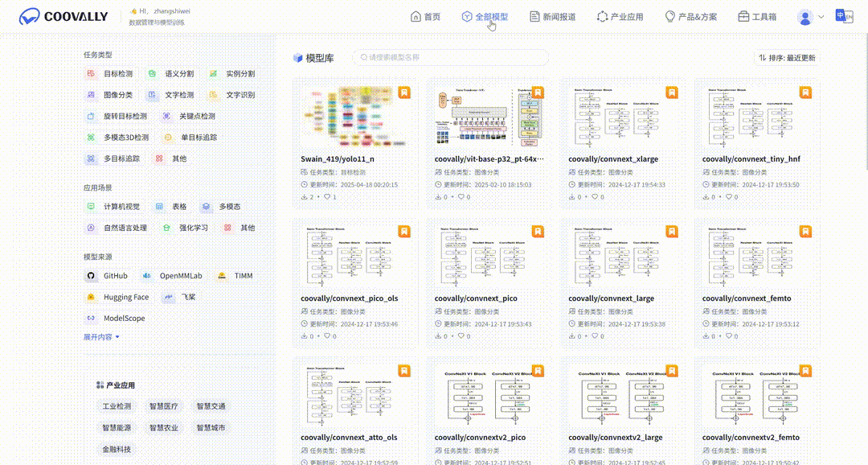Filter by 文字识别 task type
The image size is (868, 465).
[x=232, y=95]
